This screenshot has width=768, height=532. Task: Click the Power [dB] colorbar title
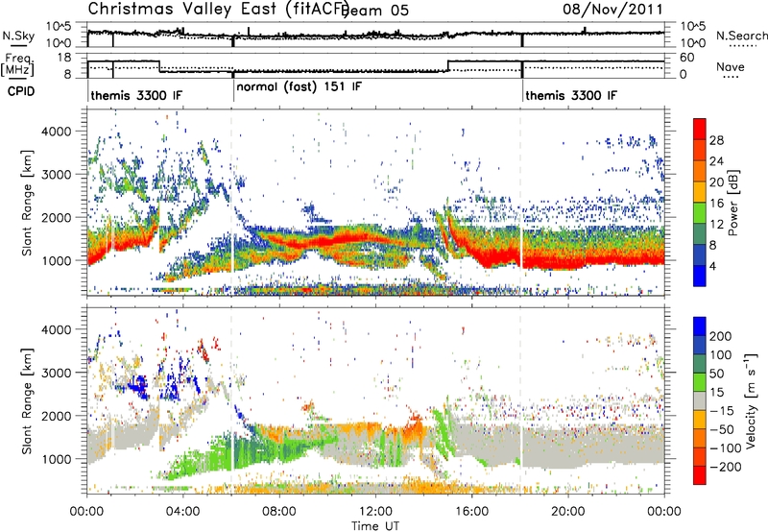point(732,203)
